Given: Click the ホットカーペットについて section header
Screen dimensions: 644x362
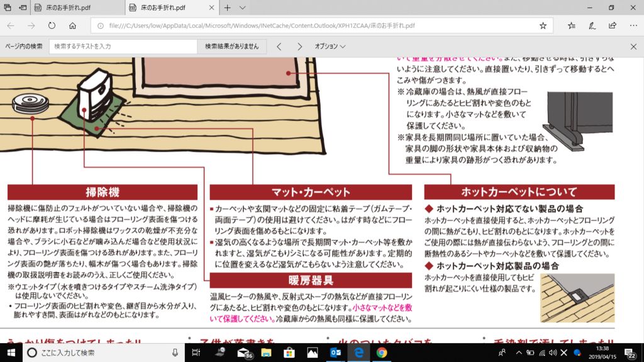Looking at the screenshot, I should coord(519,192).
